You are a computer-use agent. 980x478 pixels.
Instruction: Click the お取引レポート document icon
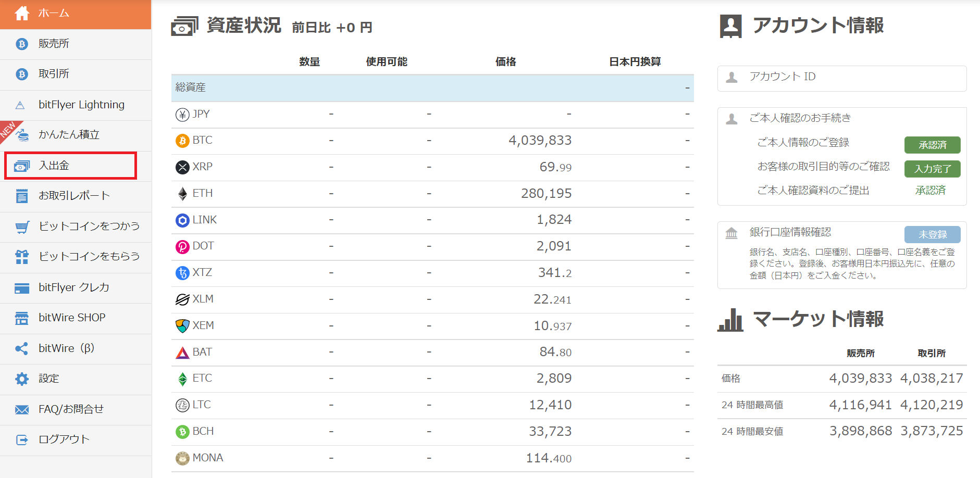(22, 196)
